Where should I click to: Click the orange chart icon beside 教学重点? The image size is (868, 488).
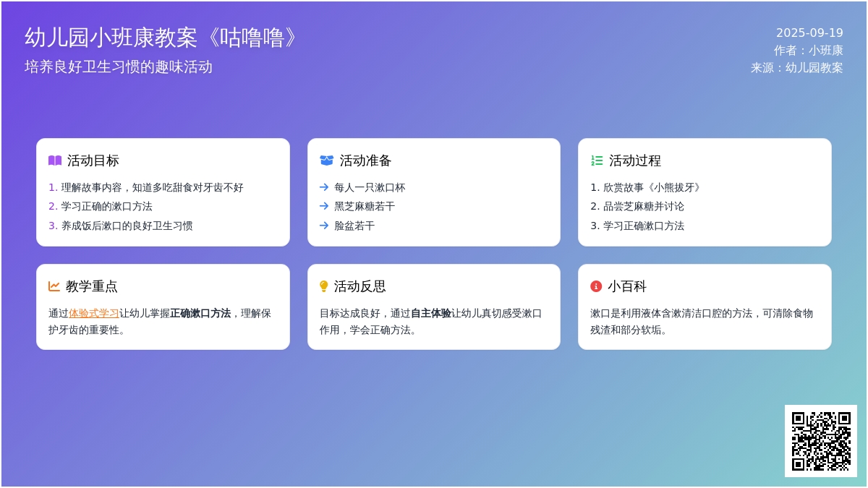click(x=54, y=286)
